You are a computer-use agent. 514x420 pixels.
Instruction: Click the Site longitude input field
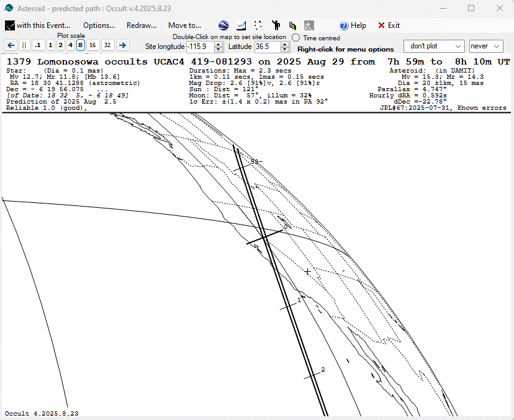(x=201, y=47)
